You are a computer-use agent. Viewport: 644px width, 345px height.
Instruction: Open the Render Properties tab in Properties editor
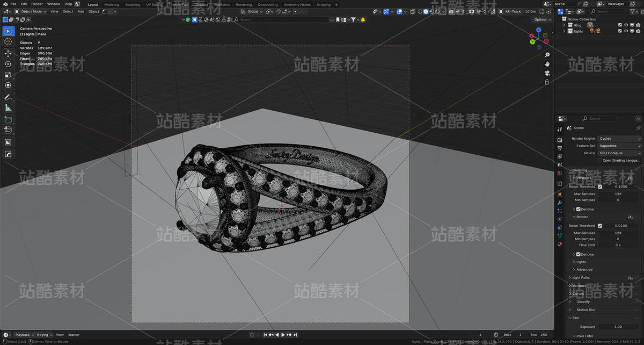tap(560, 139)
